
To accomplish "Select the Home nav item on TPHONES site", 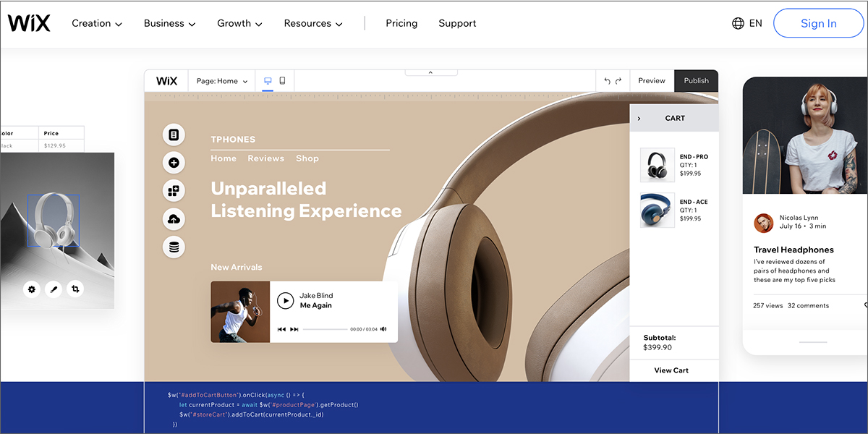I will point(224,158).
